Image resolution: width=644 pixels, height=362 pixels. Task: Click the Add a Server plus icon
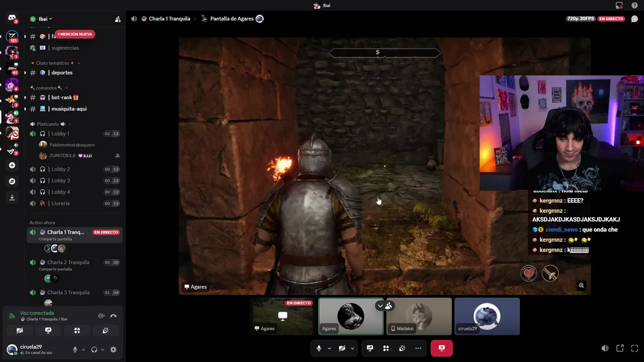coord(12,165)
